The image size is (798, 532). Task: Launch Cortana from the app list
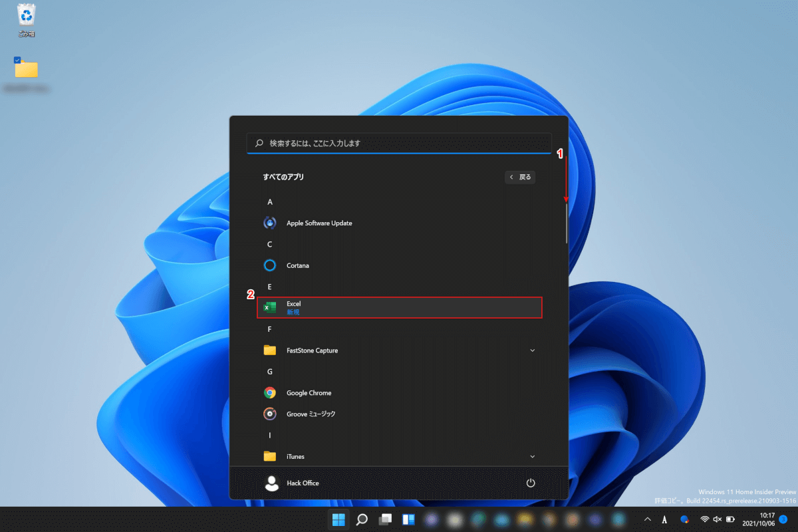coord(297,265)
